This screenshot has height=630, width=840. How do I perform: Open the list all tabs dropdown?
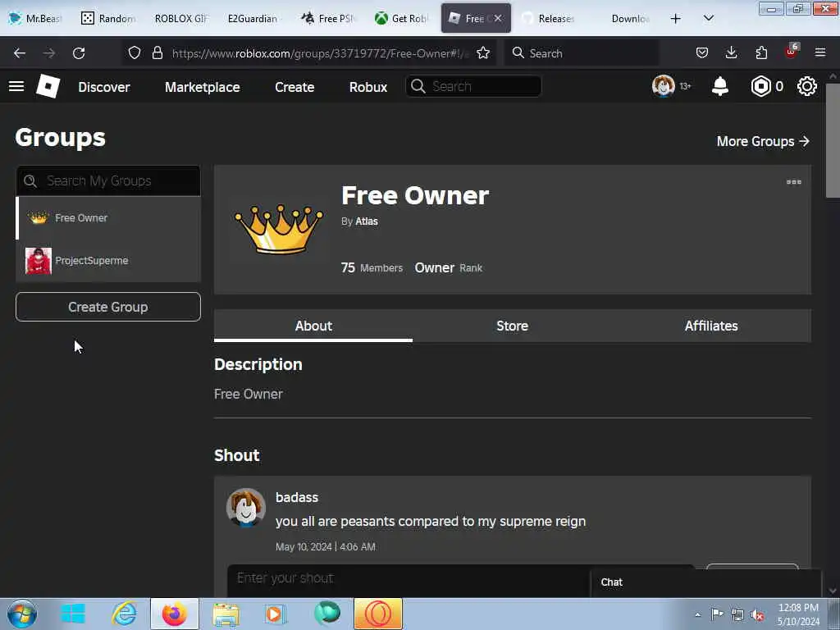pos(708,18)
